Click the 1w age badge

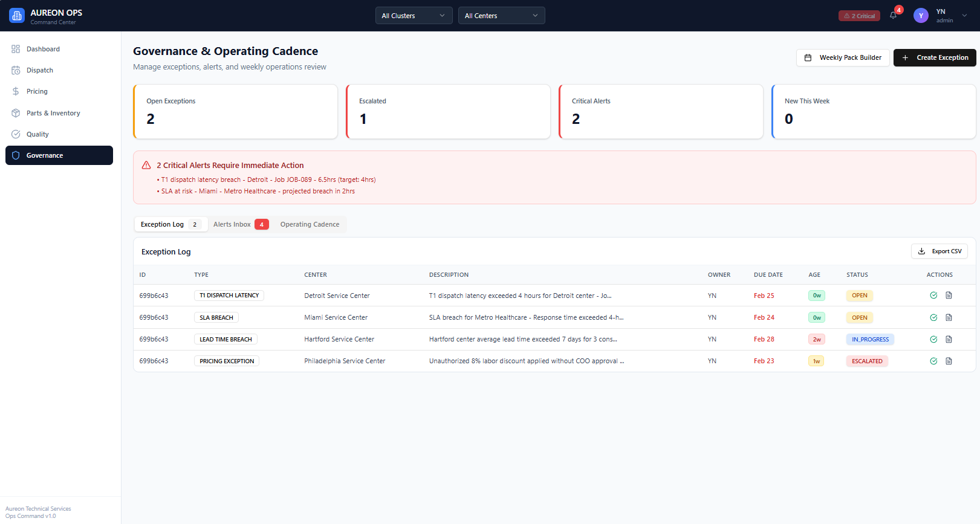(x=817, y=361)
